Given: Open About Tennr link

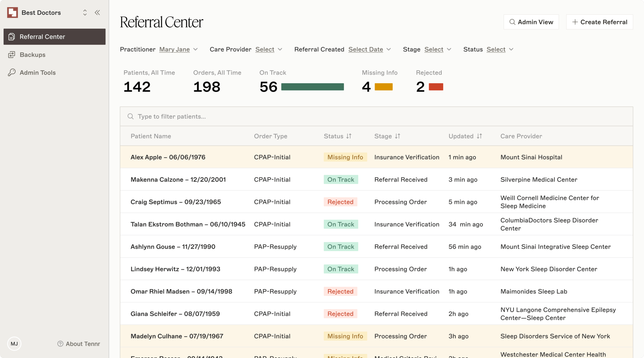Looking at the screenshot, I should point(79,344).
